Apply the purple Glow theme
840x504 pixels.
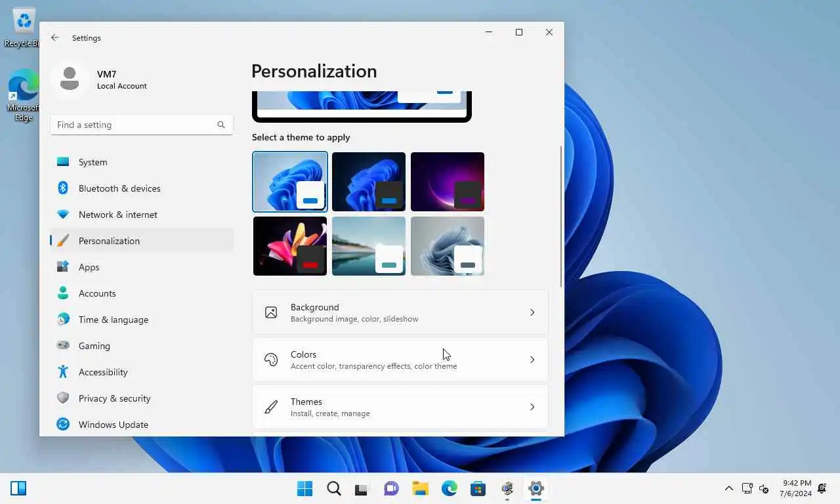[448, 182]
